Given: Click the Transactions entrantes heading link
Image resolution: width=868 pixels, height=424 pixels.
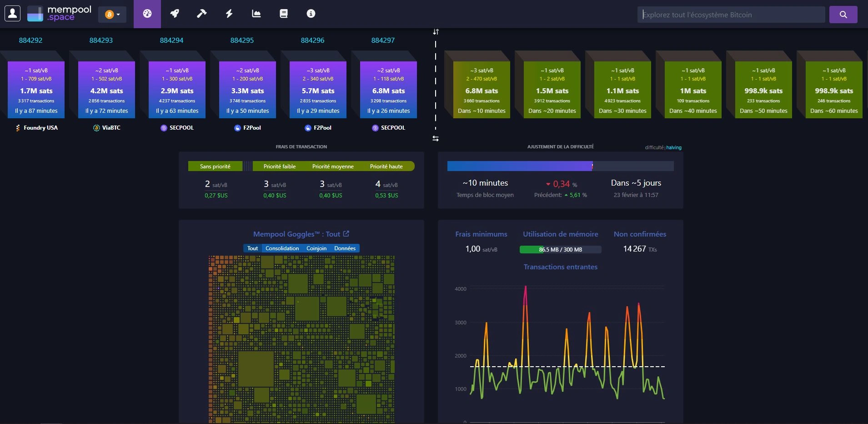Looking at the screenshot, I should pyautogui.click(x=560, y=267).
